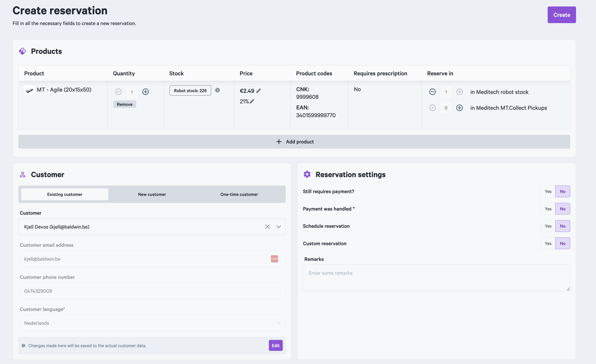Increase product quantity with plus icon

point(145,92)
